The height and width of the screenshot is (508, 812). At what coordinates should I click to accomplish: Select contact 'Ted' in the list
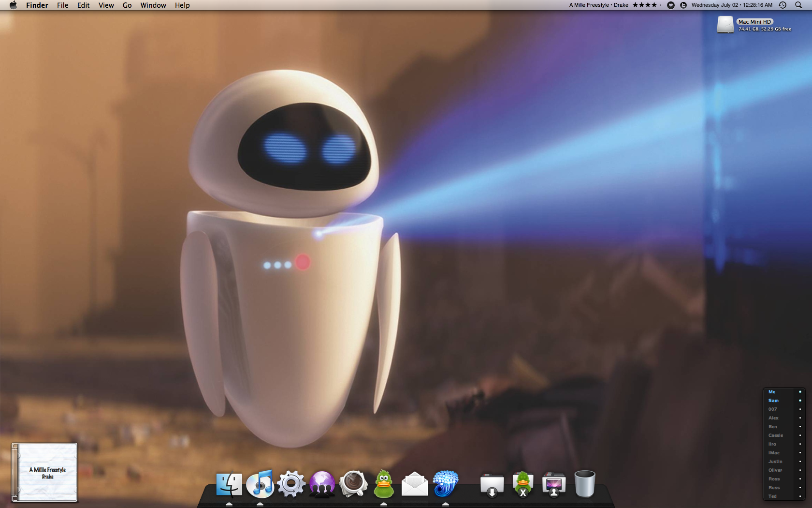pos(772,496)
